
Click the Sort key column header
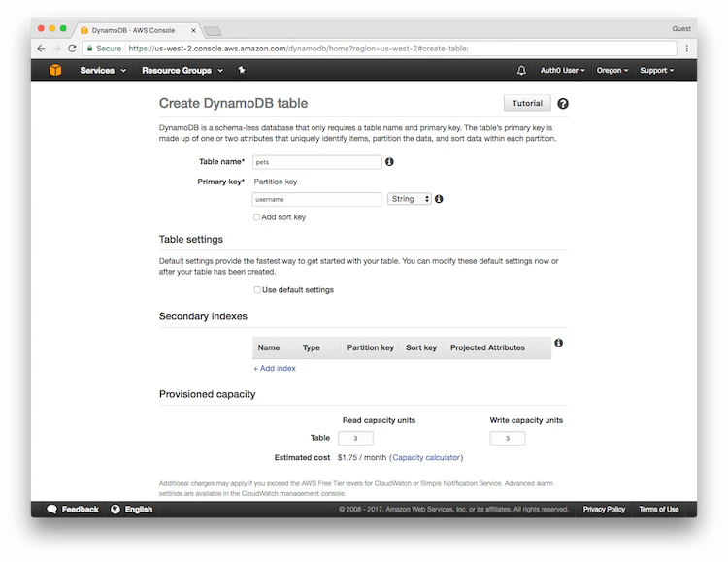click(421, 347)
